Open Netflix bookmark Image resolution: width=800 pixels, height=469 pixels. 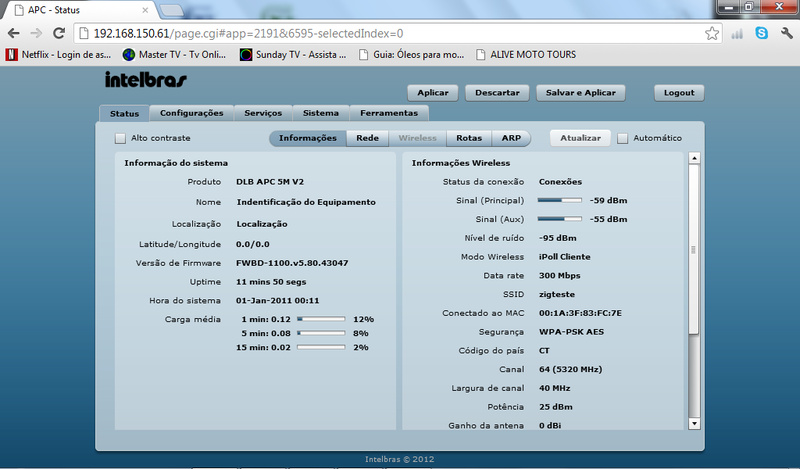point(58,55)
